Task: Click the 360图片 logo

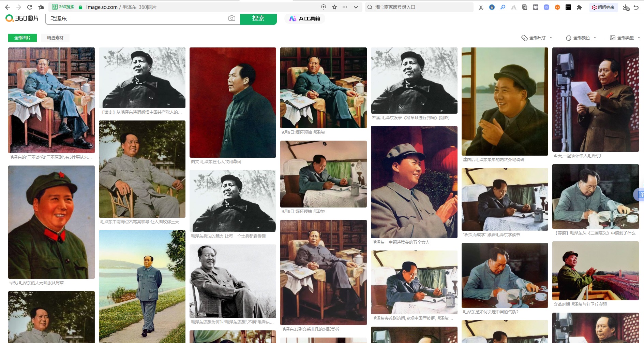Action: pos(22,18)
